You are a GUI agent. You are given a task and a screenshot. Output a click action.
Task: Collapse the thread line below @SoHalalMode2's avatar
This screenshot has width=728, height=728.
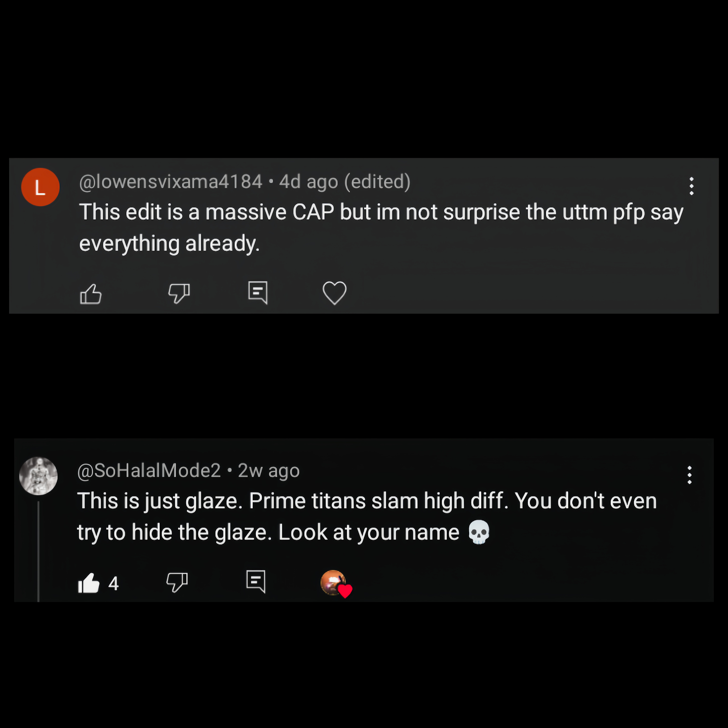38,550
